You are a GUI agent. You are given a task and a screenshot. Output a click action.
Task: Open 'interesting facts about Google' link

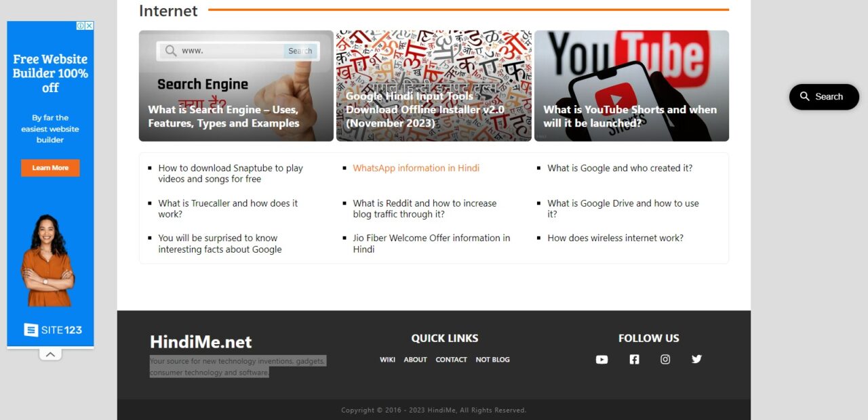220,243
